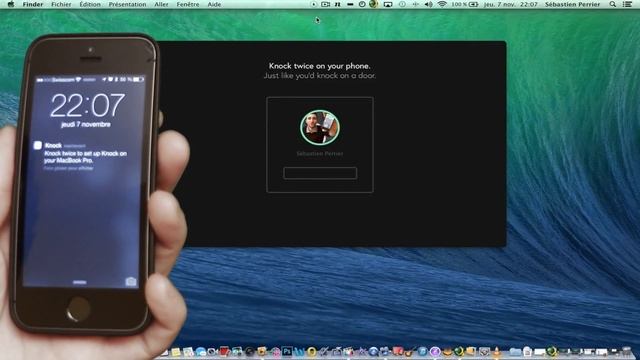Open the Trash in the Dock

(626, 351)
